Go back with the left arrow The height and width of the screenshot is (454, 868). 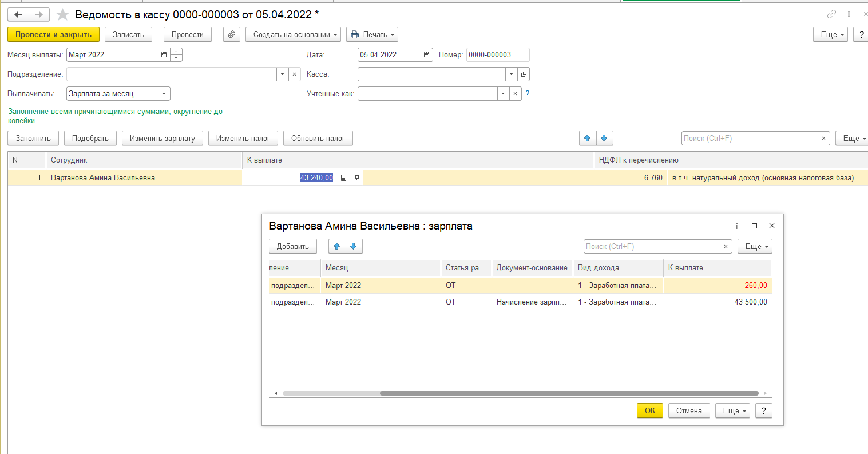[18, 14]
